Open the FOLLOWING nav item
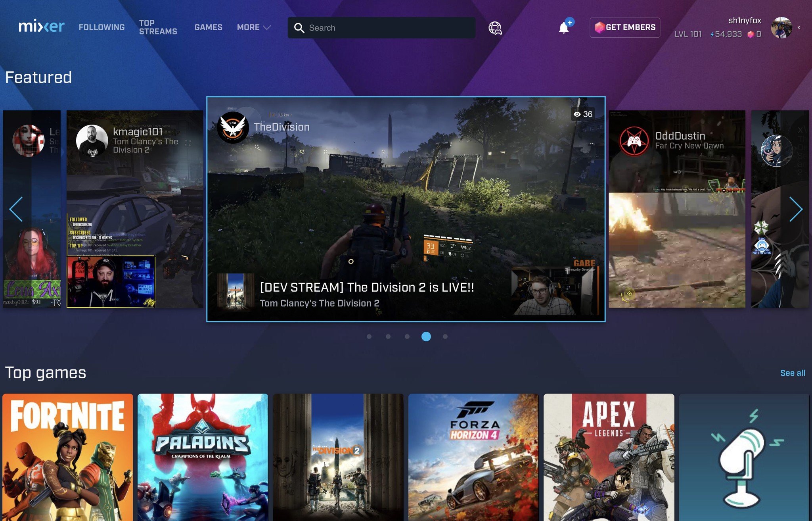The image size is (812, 521). [101, 27]
